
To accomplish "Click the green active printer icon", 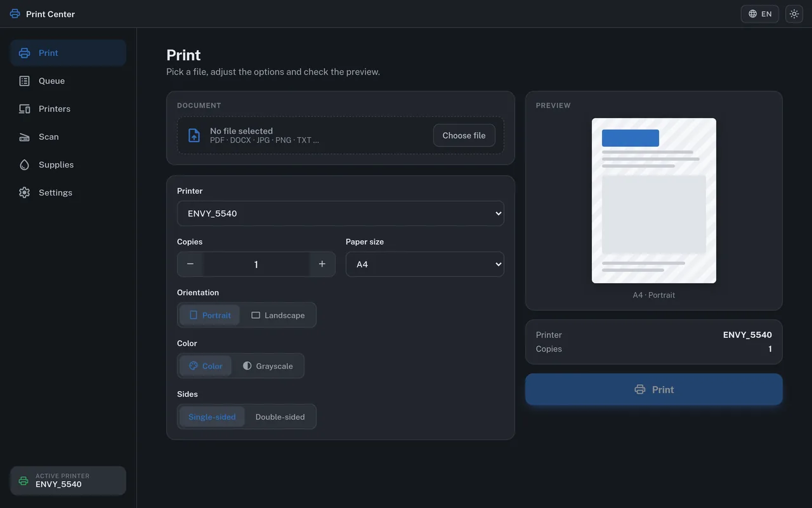I will pos(23,481).
